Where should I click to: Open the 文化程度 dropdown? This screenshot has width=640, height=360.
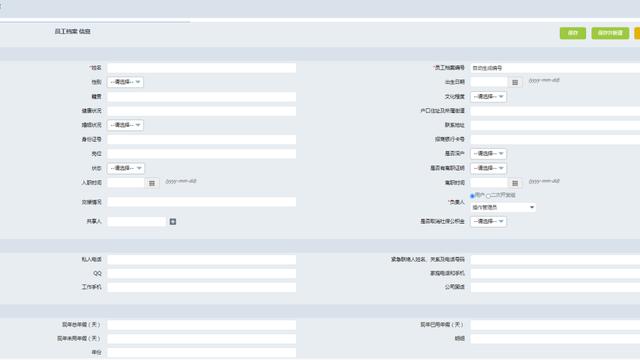click(x=489, y=97)
